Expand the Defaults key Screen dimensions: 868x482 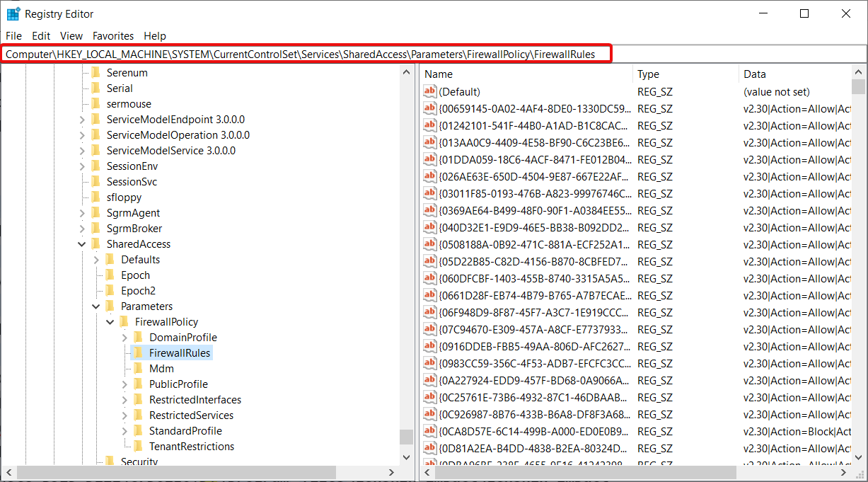point(96,260)
